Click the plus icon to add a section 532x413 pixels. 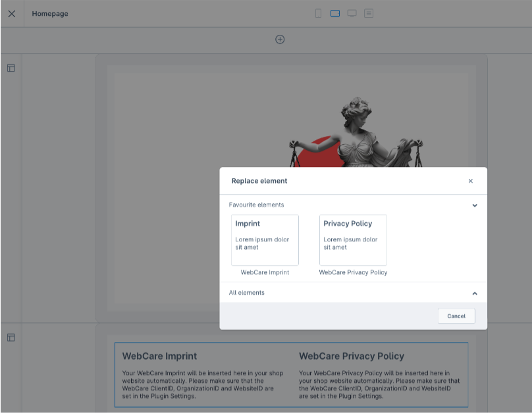coord(280,39)
